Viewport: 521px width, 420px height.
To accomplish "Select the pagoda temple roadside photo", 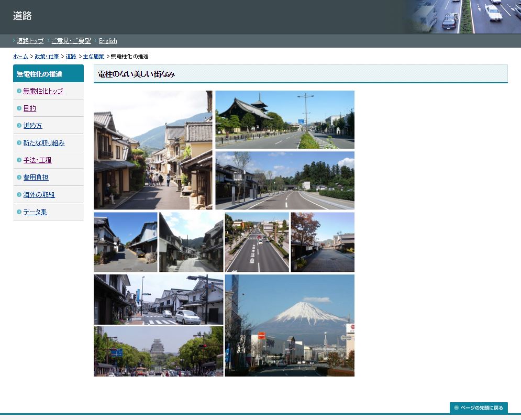I will coord(285,120).
